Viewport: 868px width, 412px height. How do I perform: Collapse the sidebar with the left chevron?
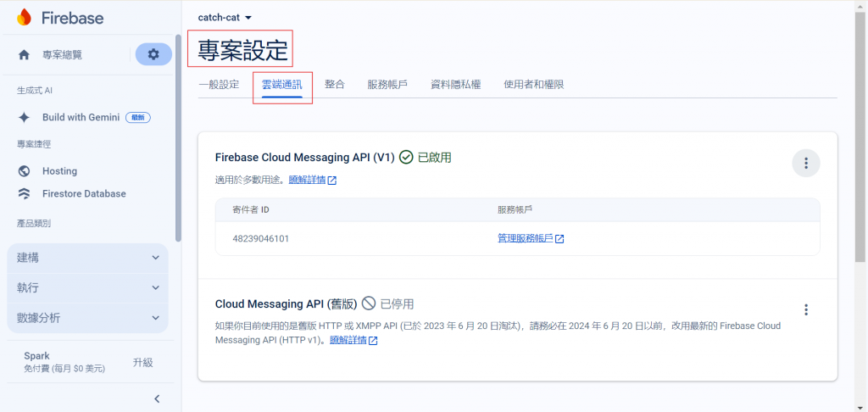tap(157, 398)
